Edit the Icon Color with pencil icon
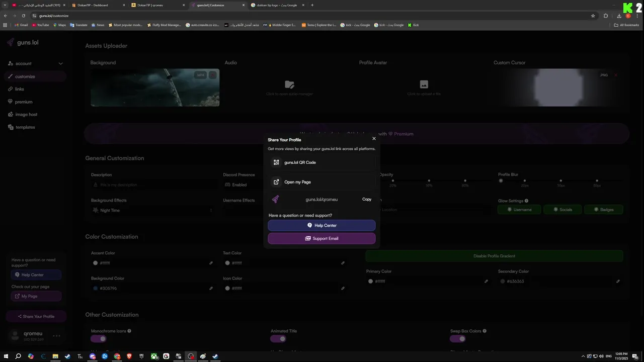 (343, 288)
